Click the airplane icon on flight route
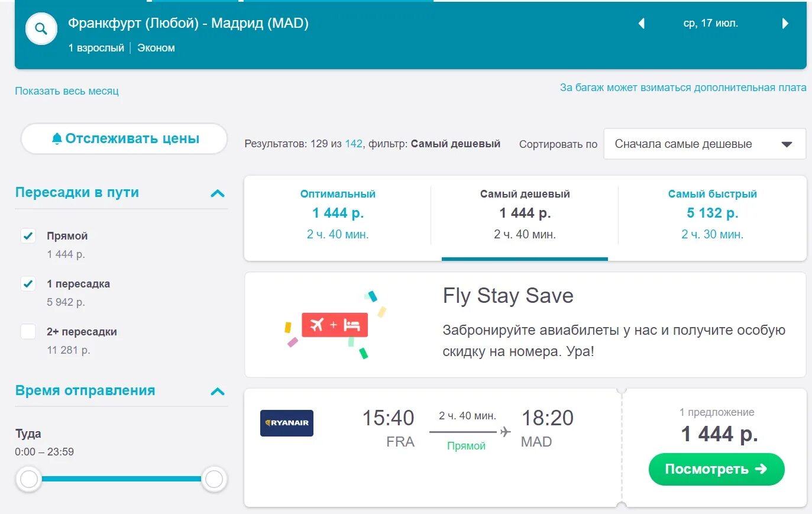The image size is (812, 514). click(x=505, y=432)
